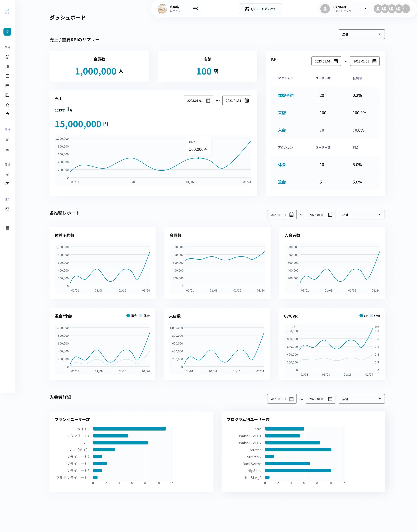Toggle the CVR legend in CV/CVR chart
The width and height of the screenshot is (417, 532).
click(x=375, y=316)
